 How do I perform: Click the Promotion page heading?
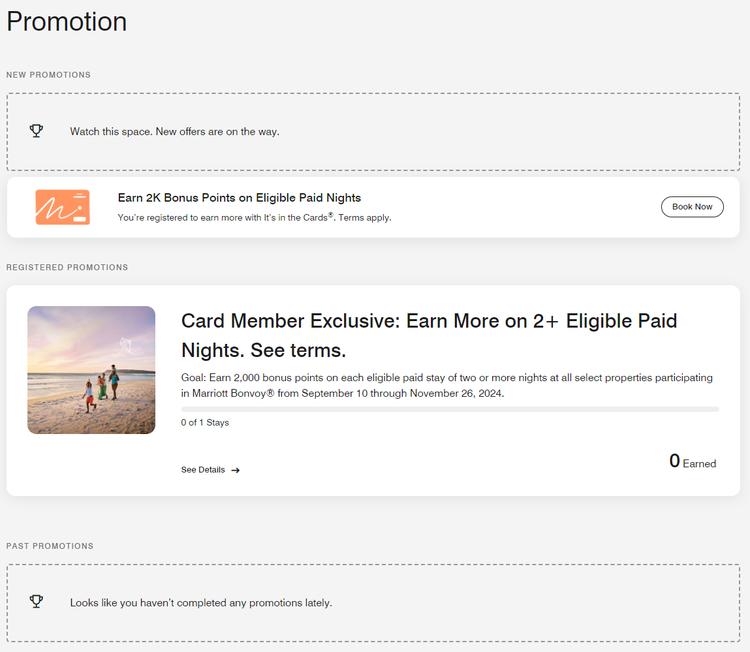[67, 21]
